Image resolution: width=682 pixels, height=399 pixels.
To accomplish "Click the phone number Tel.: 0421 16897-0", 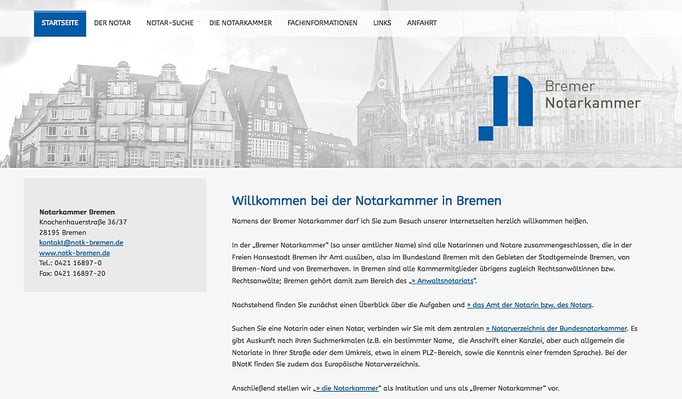I will tap(70, 263).
